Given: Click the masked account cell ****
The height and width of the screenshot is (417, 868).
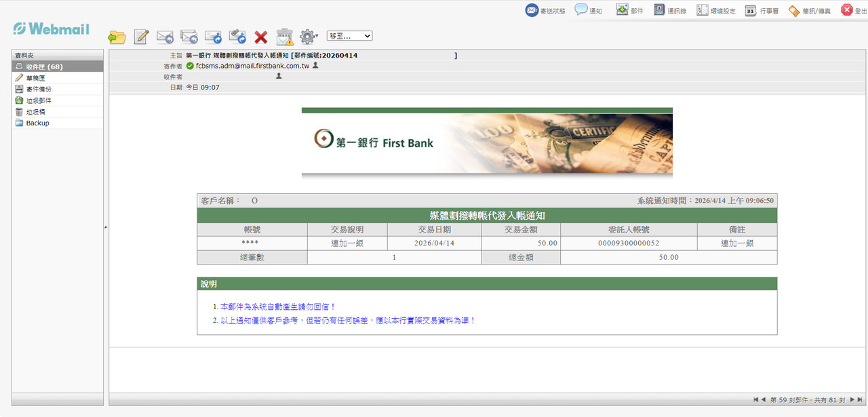Looking at the screenshot, I should [252, 243].
